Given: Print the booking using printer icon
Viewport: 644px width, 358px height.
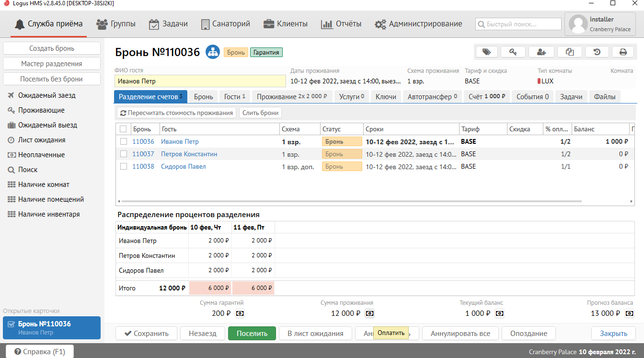Looking at the screenshot, I should point(623,52).
